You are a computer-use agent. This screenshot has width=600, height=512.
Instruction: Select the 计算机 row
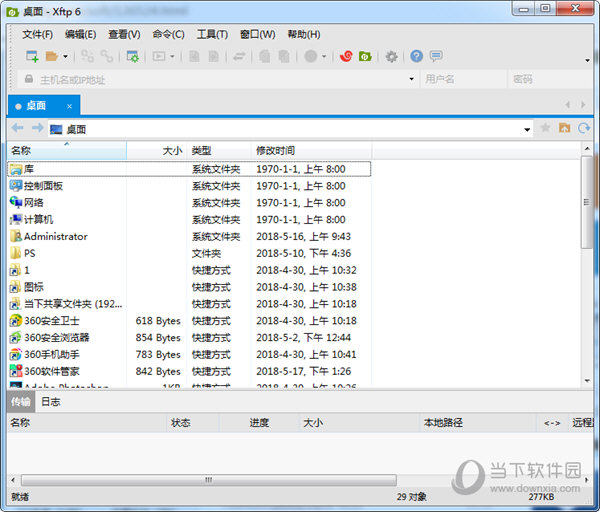pos(189,220)
